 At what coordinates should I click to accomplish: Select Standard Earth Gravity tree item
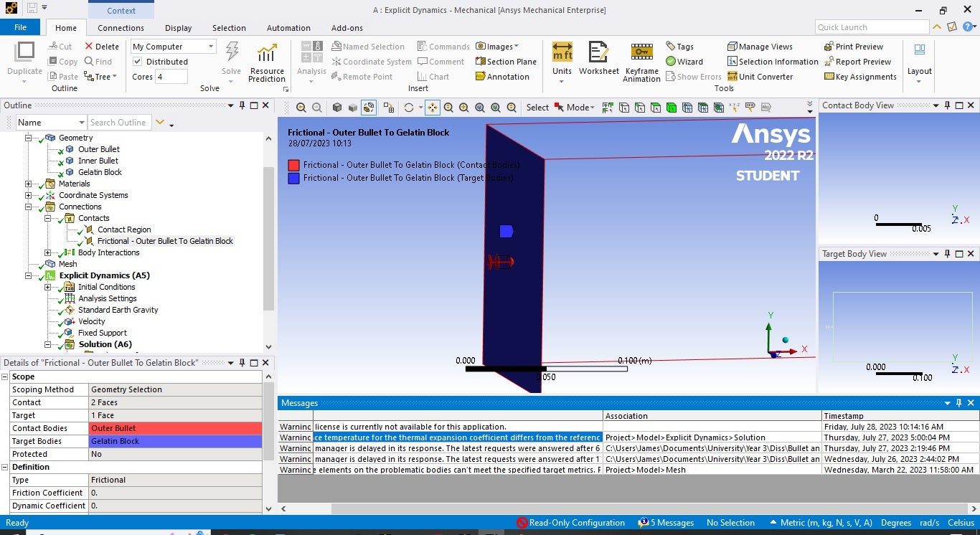click(118, 310)
